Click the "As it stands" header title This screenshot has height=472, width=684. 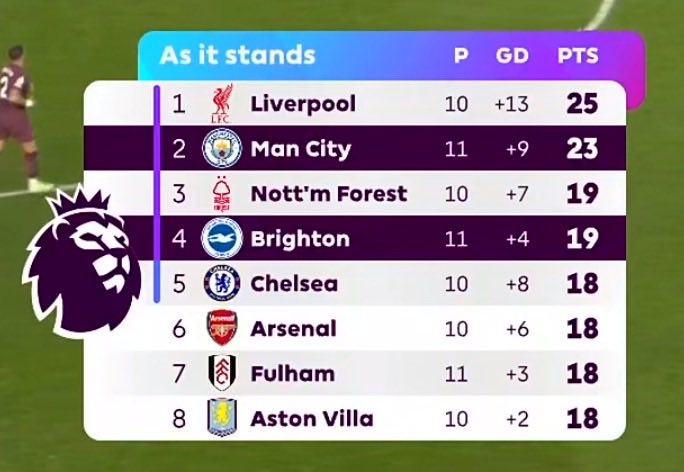(237, 55)
